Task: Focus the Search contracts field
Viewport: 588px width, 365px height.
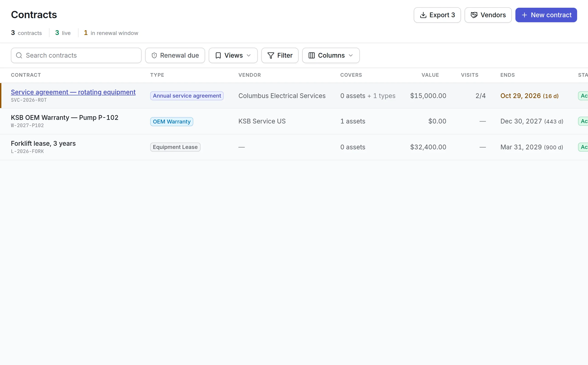Action: click(x=76, y=56)
